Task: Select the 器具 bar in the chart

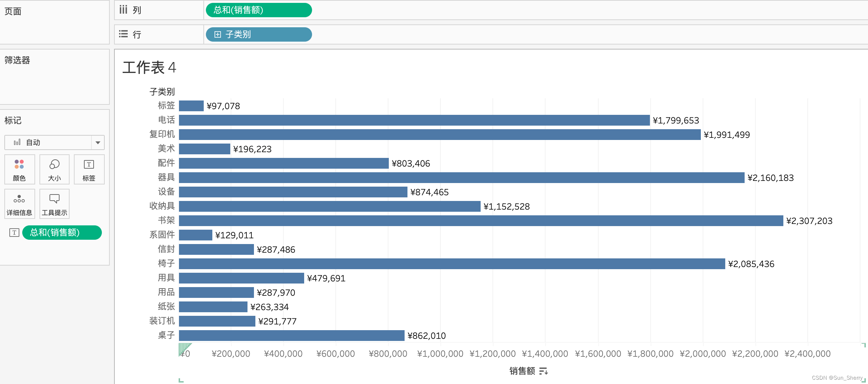Action: (x=462, y=178)
